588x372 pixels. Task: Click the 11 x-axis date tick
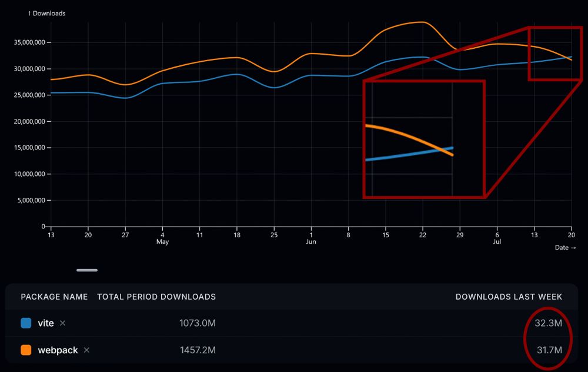(199, 235)
